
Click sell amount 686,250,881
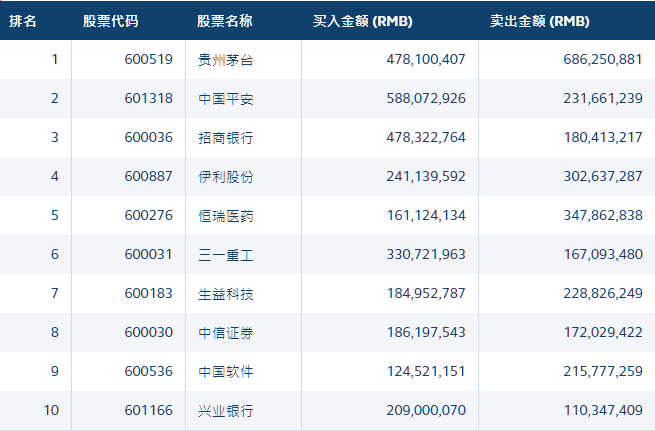(x=603, y=59)
